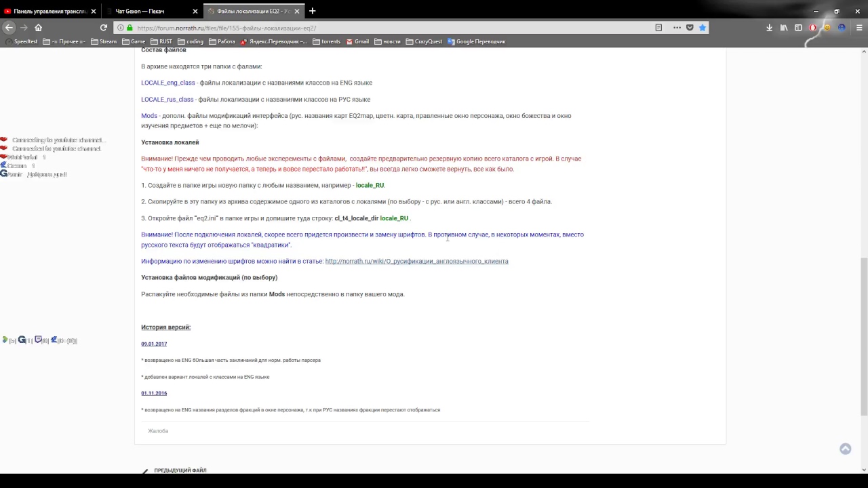Open the Яндекс.Переводчик bookmark
The width and height of the screenshot is (868, 488).
point(273,41)
